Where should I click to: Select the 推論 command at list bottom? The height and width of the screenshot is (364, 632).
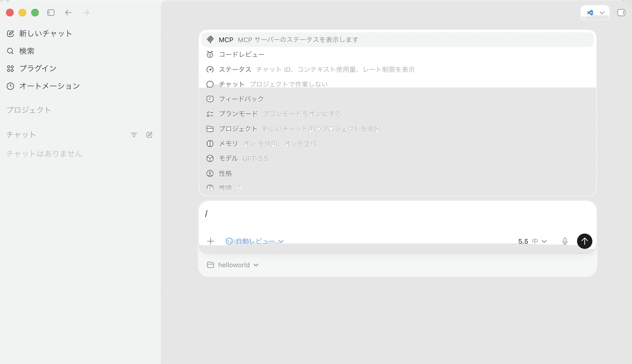(398, 188)
